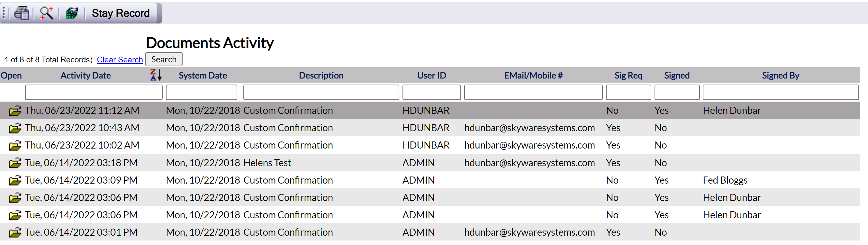Click 'Tue, 06/14/2022 03:18 PM' activity date
This screenshot has height=245, width=868.
[x=81, y=163]
